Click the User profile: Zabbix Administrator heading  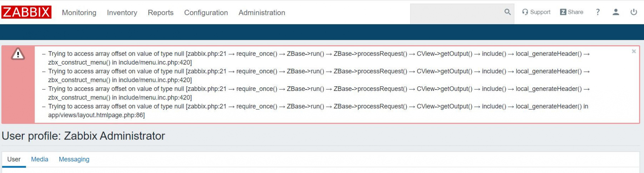pos(83,136)
